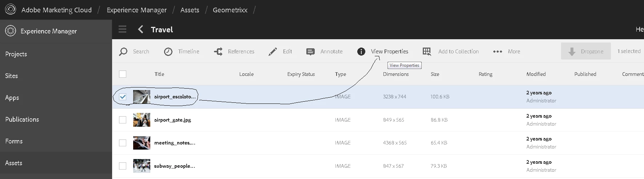
Task: Sort by the Modified column header
Action: 536,74
